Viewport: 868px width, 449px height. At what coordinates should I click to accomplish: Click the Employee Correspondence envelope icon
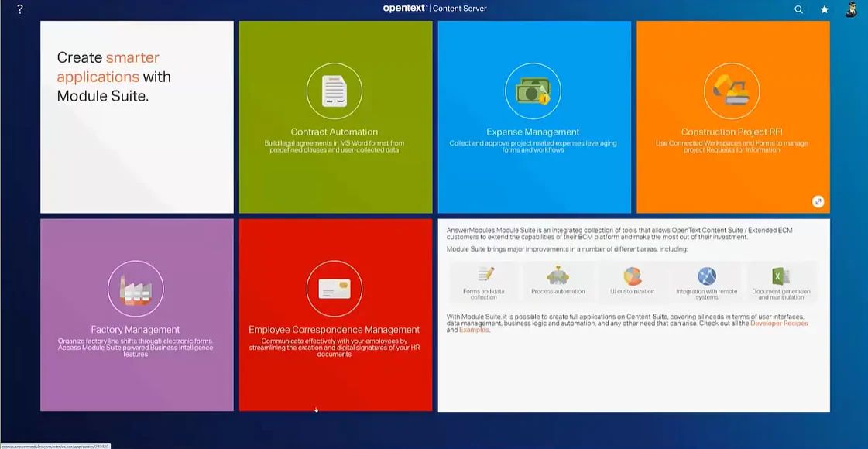point(335,289)
